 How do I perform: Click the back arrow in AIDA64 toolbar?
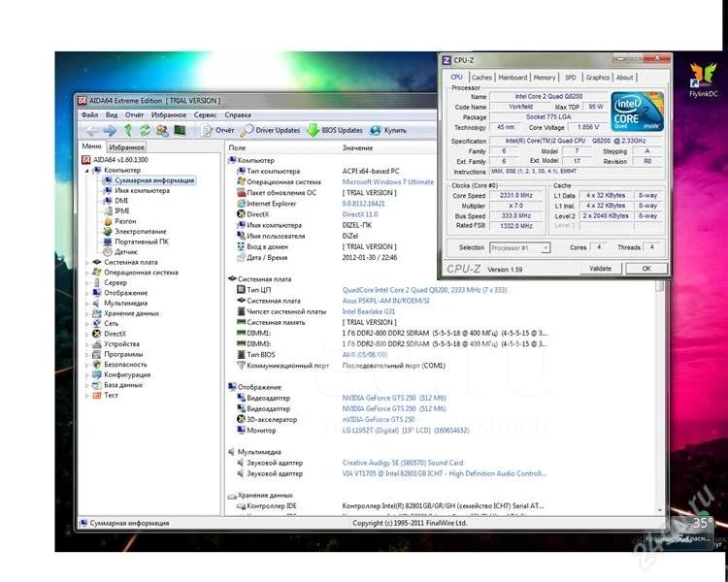click(91, 130)
